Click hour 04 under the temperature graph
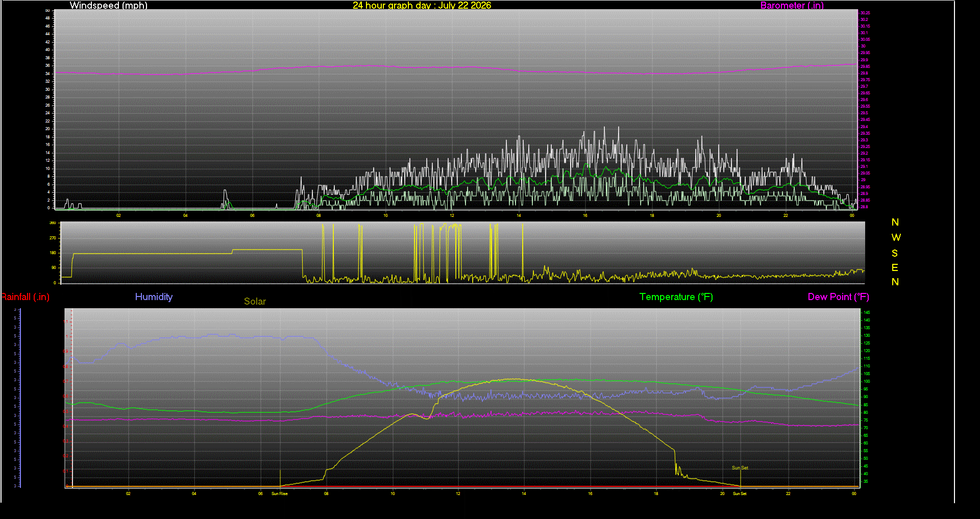This screenshot has height=519, width=980. [194, 493]
